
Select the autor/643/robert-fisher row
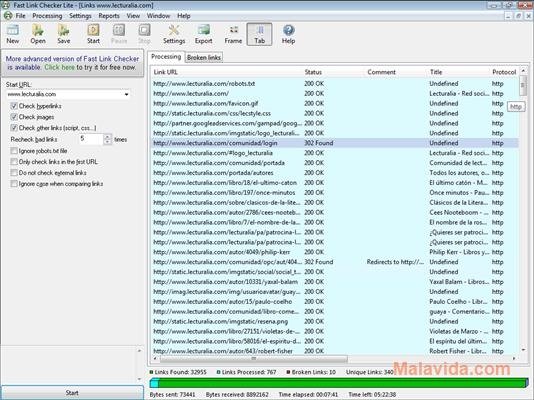click(335, 351)
